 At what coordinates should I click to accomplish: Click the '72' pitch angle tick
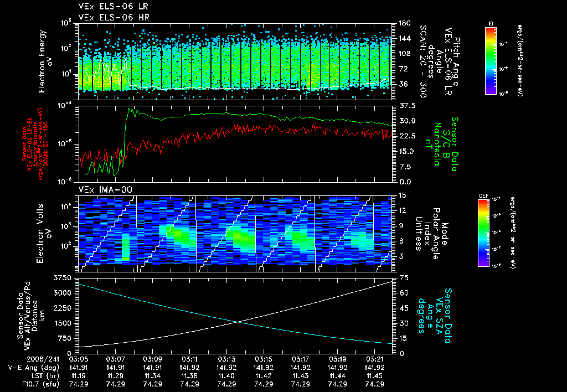(x=403, y=69)
